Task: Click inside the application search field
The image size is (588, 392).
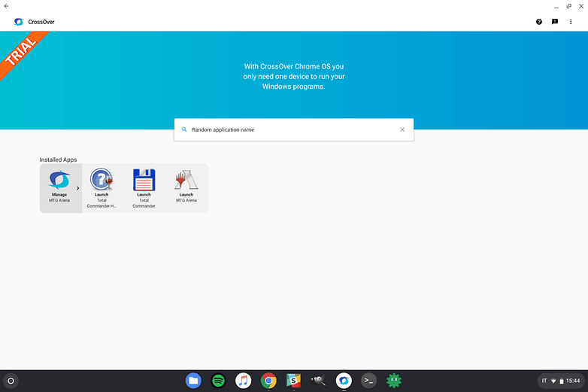Action: click(293, 129)
